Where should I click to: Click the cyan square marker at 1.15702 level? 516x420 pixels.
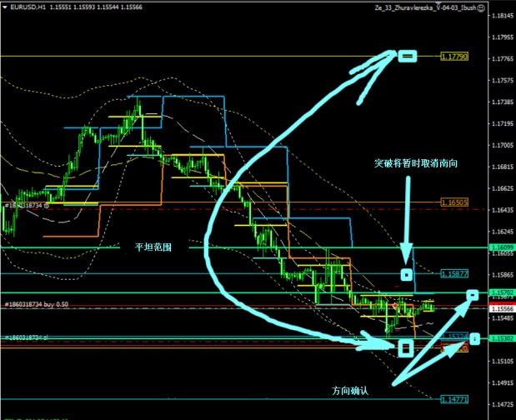473,294
